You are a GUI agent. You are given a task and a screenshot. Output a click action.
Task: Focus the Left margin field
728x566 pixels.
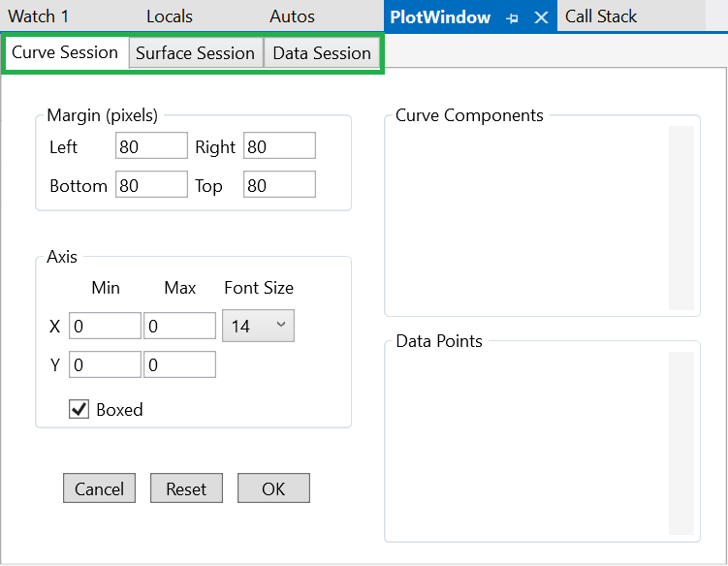pyautogui.click(x=151, y=145)
